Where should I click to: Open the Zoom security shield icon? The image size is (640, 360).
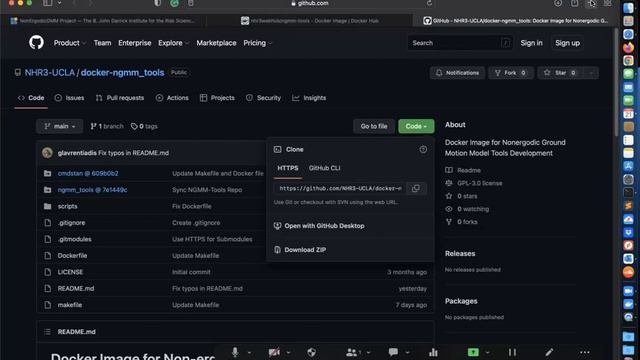(x=311, y=352)
